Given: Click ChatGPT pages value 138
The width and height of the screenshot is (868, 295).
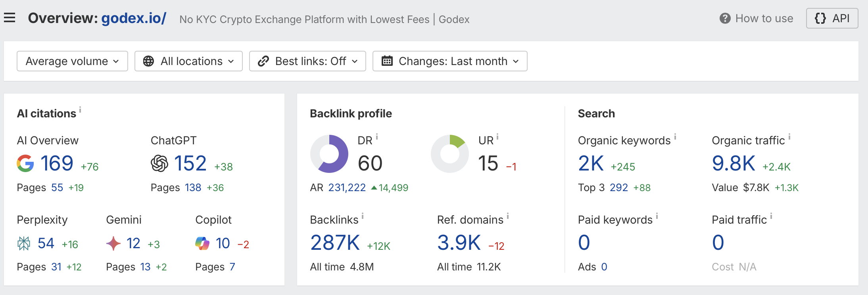Looking at the screenshot, I should [x=193, y=188].
